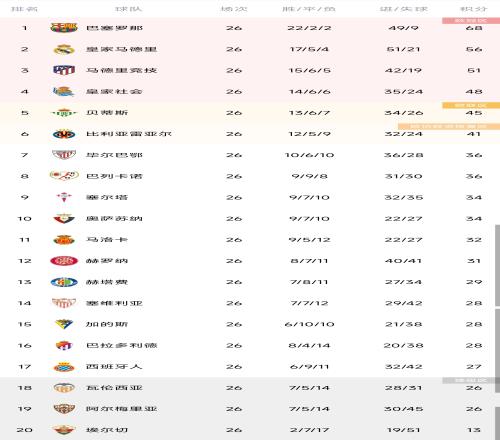Screen dimensions: 500x440
Task: Open team name 塞维利亚
Action: 114,303
